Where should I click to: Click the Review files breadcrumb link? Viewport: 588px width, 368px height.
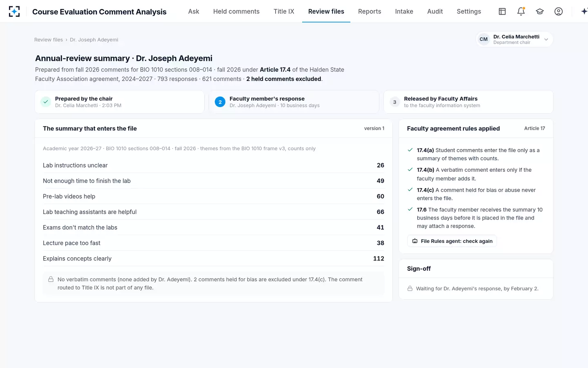(49, 40)
